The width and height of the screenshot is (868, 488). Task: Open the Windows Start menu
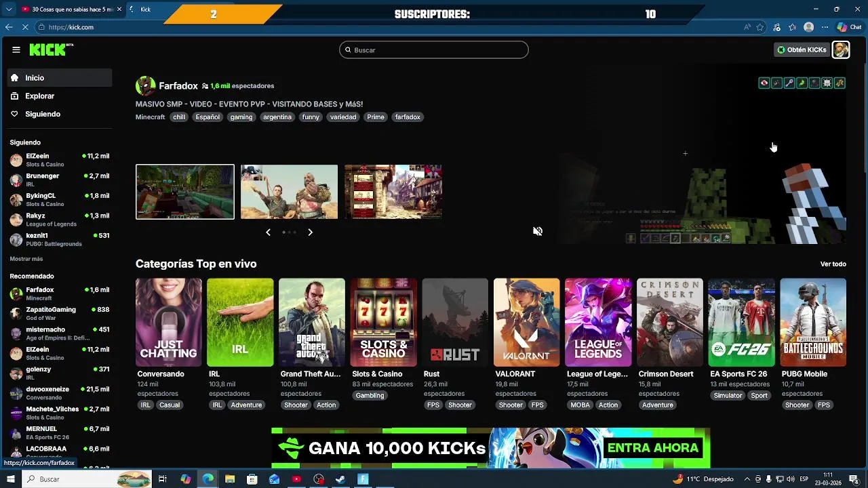pyautogui.click(x=10, y=479)
